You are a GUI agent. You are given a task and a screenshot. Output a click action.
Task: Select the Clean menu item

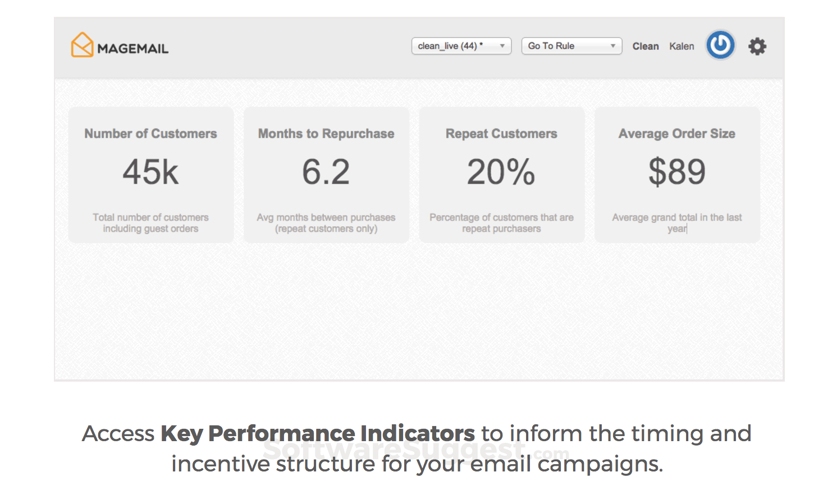click(x=646, y=47)
